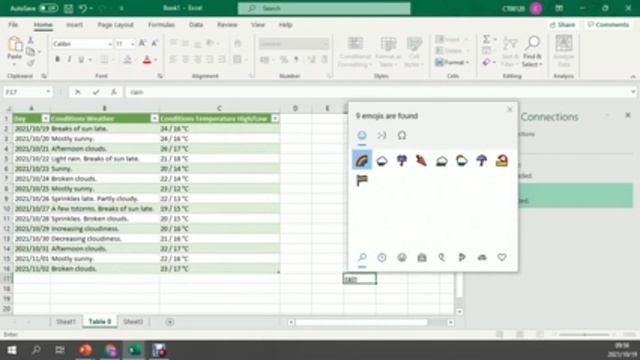Confirm entry with the check mark

click(x=96, y=92)
